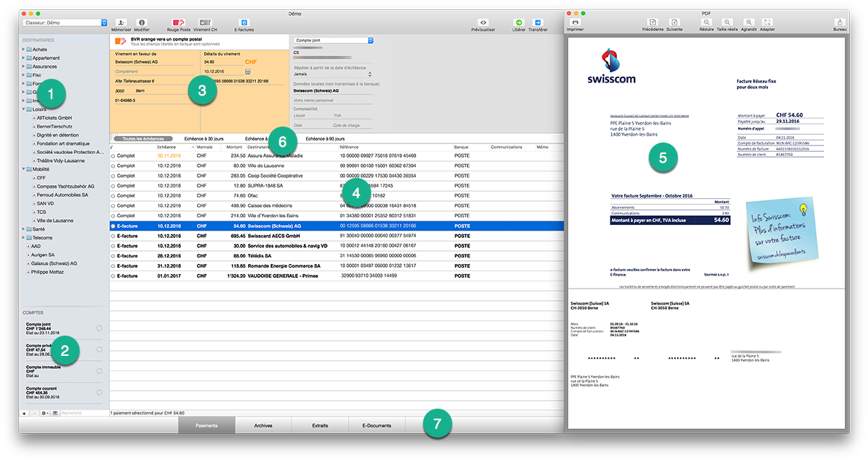
Task: Zoom in with Agrandir in PDF window
Action: (x=749, y=22)
